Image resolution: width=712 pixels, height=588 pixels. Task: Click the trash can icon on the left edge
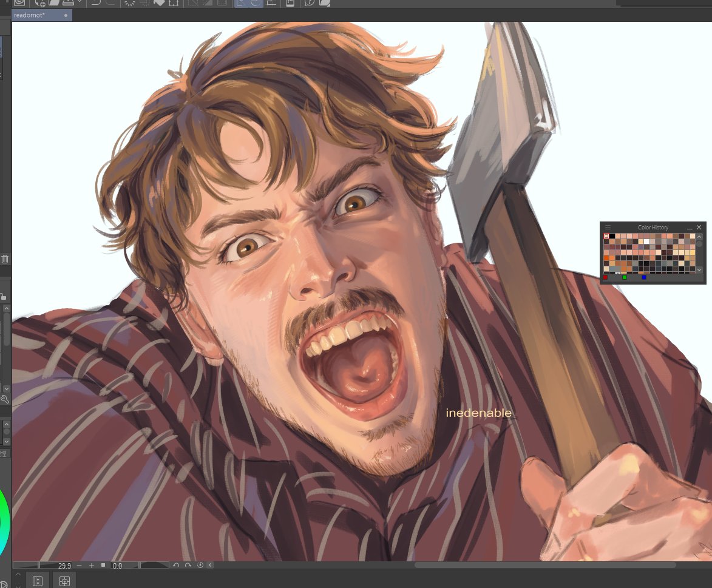[x=4, y=259]
